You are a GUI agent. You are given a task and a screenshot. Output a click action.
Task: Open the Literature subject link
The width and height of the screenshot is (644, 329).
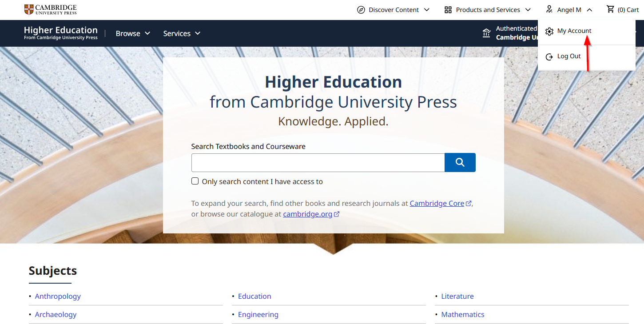point(457,296)
